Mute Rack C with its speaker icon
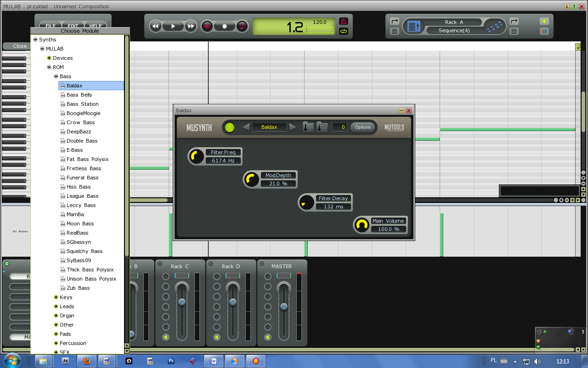 [x=166, y=337]
